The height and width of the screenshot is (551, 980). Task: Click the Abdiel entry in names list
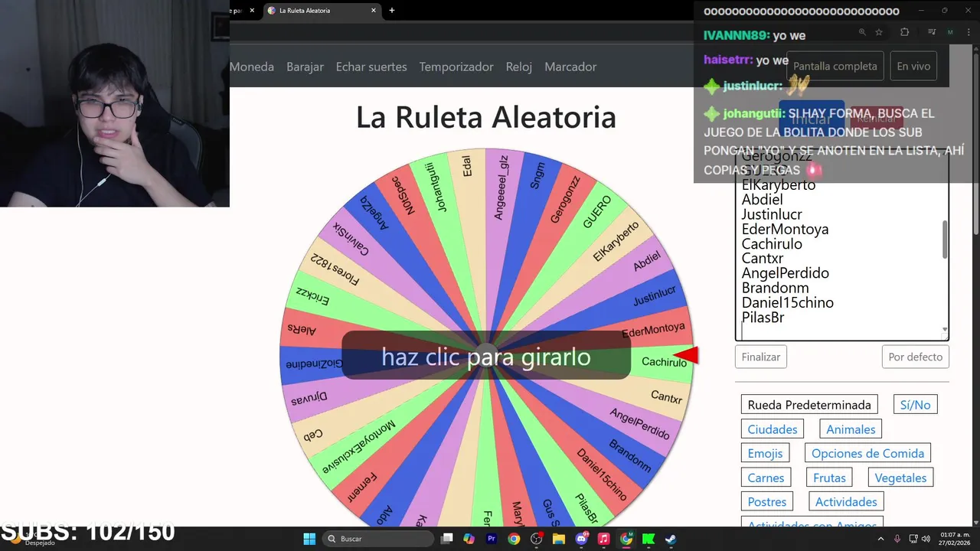point(762,199)
